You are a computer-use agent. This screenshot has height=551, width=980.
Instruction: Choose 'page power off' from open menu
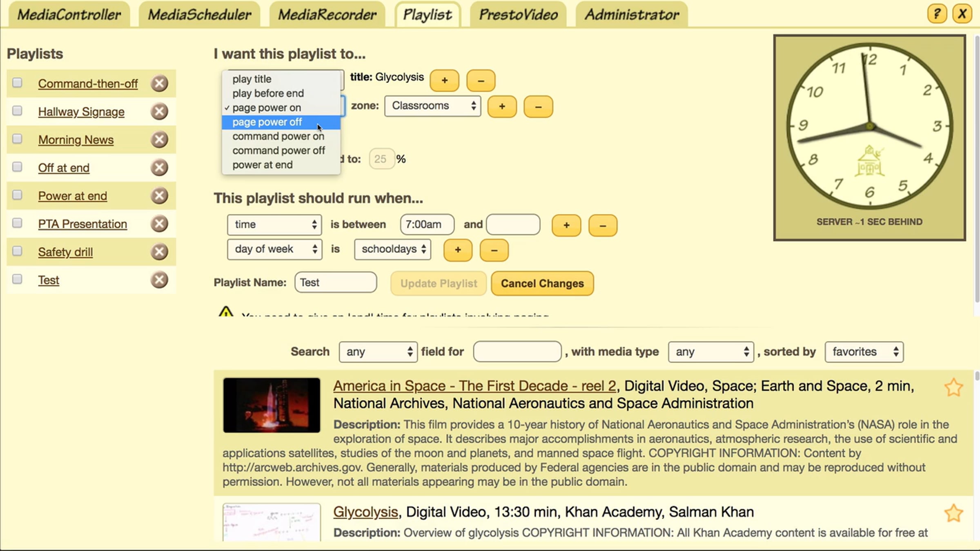click(x=267, y=122)
